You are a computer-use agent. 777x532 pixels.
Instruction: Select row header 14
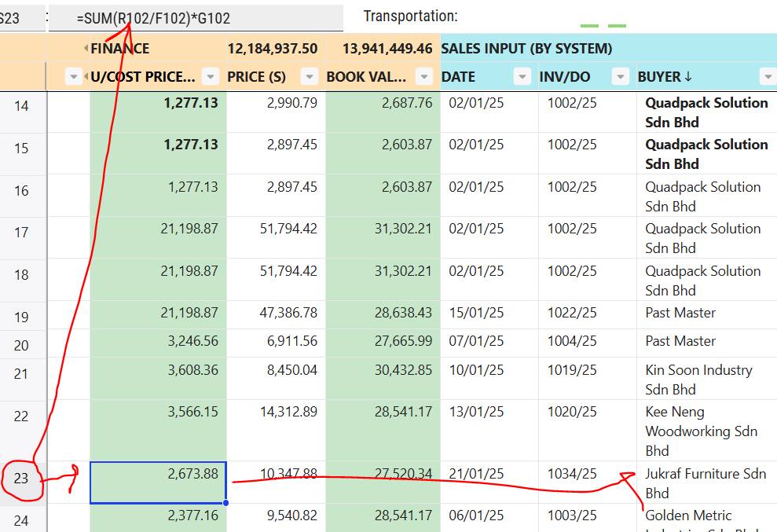21,112
